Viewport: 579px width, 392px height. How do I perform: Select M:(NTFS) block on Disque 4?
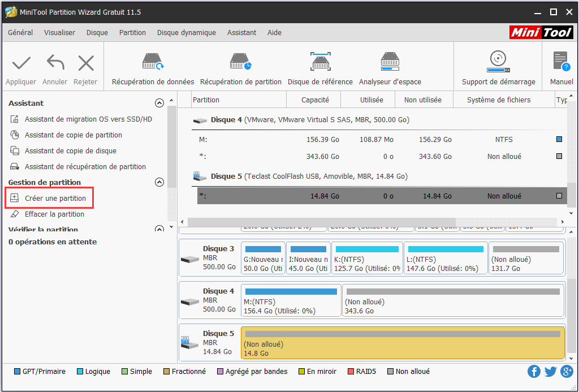click(x=291, y=300)
